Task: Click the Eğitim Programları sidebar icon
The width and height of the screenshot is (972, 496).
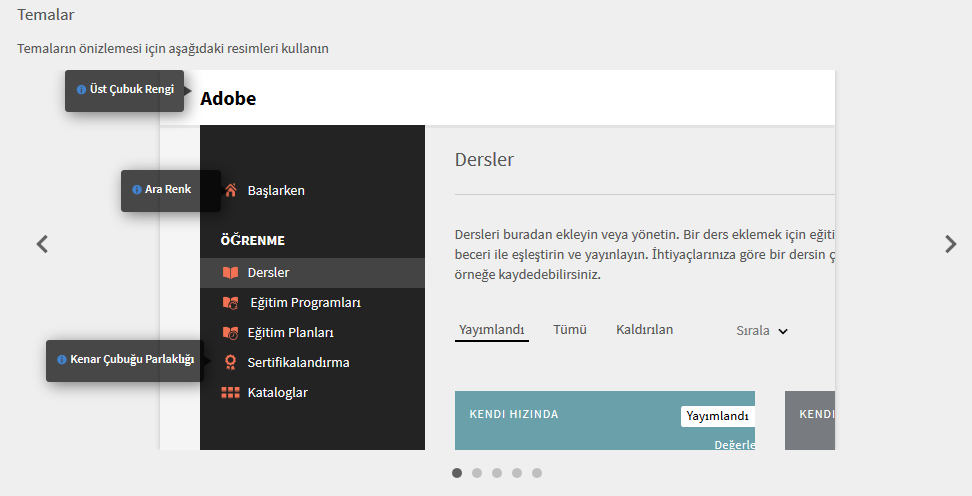Action: coord(231,302)
